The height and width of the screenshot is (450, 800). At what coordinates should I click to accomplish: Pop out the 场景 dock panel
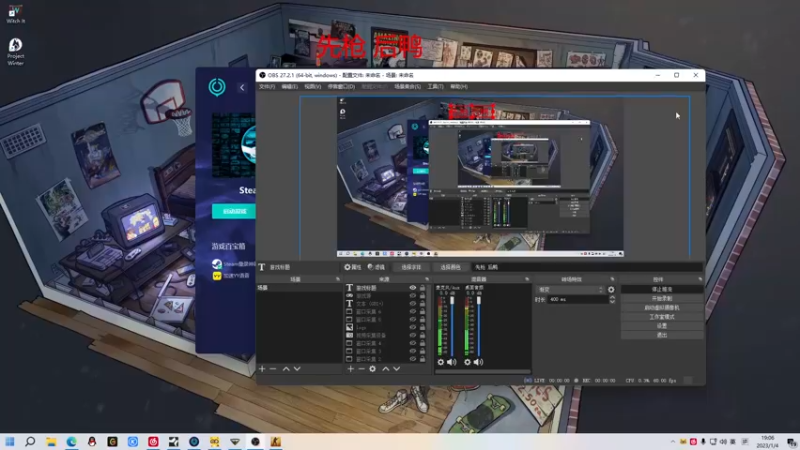tap(338, 279)
